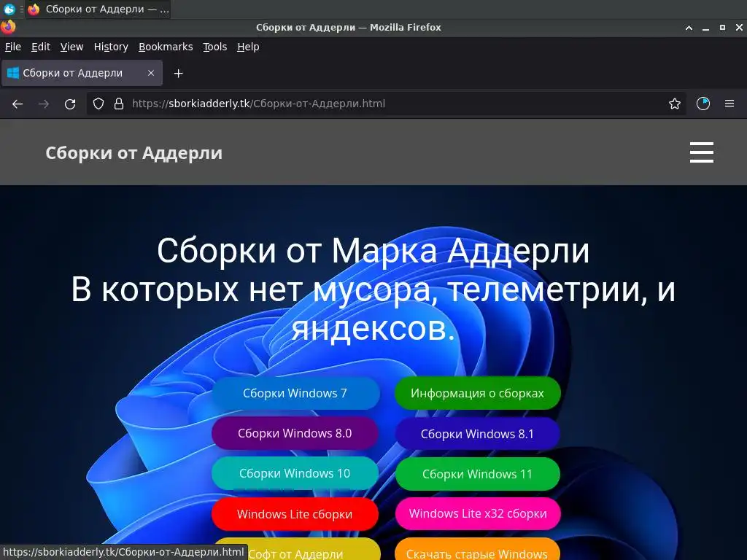This screenshot has width=747, height=560.
Task: Click the Сборки от Аддерли site header title
Action: tap(134, 153)
